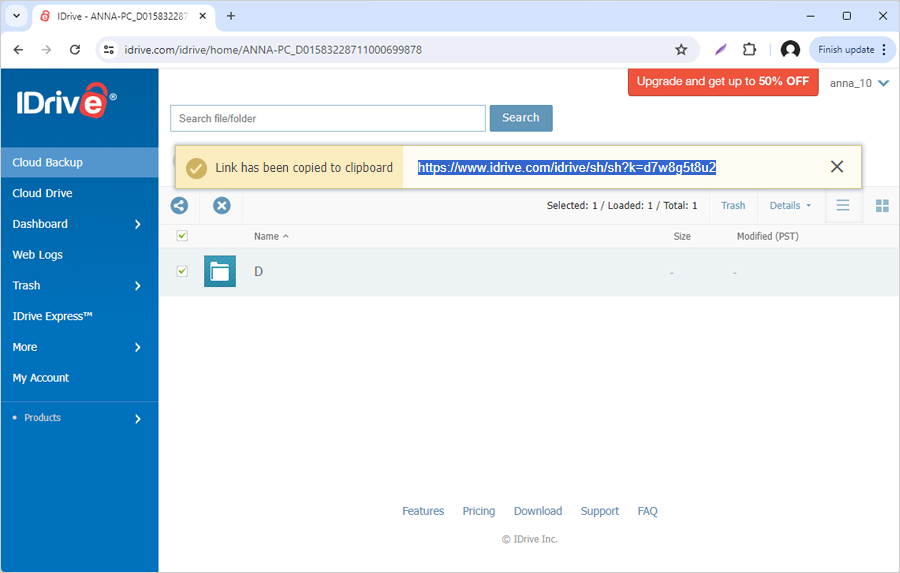Click the Search file/folder input field
The width and height of the screenshot is (900, 573).
coord(328,118)
